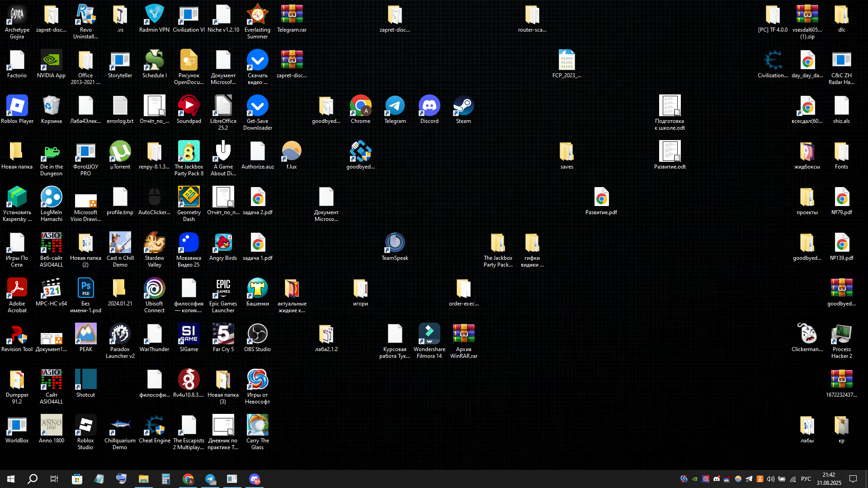Switch input language РУС indicator

click(806, 479)
